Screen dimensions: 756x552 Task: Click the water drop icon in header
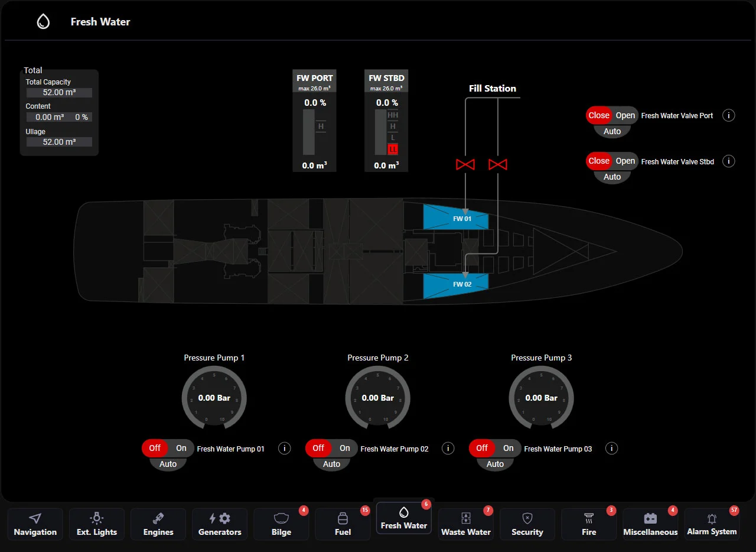pos(43,22)
